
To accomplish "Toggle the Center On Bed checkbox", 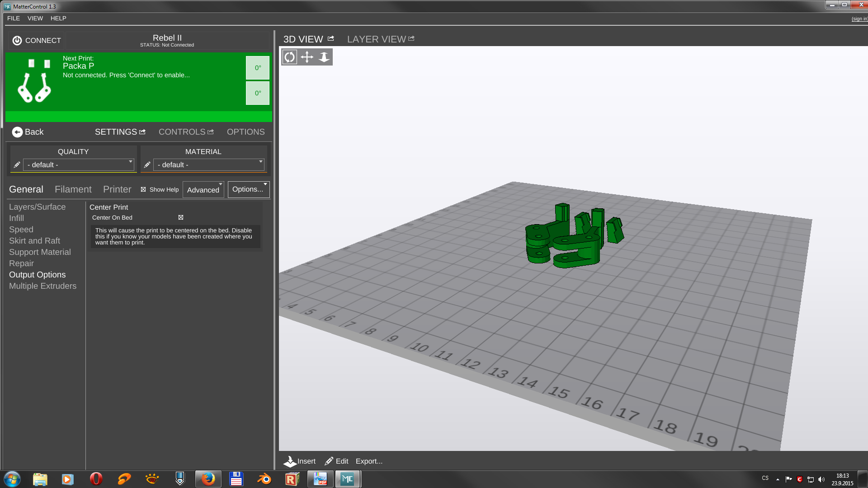I will 181,217.
